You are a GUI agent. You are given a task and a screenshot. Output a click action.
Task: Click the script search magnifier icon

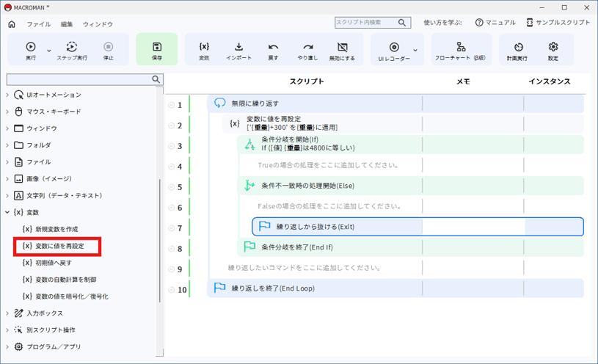click(x=402, y=23)
